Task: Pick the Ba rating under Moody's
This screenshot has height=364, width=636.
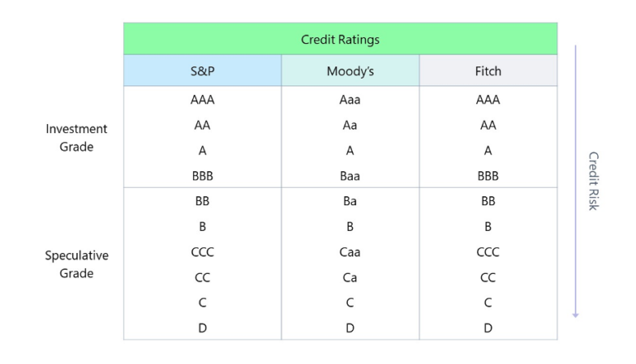Action: 350,201
